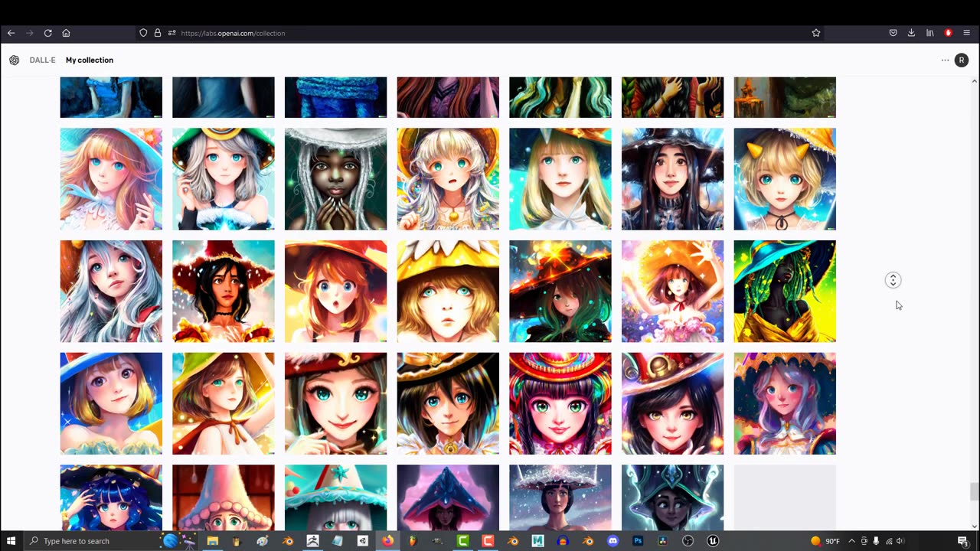980x551 pixels.
Task: Open the Maya taskbar icon
Action: (x=537, y=541)
